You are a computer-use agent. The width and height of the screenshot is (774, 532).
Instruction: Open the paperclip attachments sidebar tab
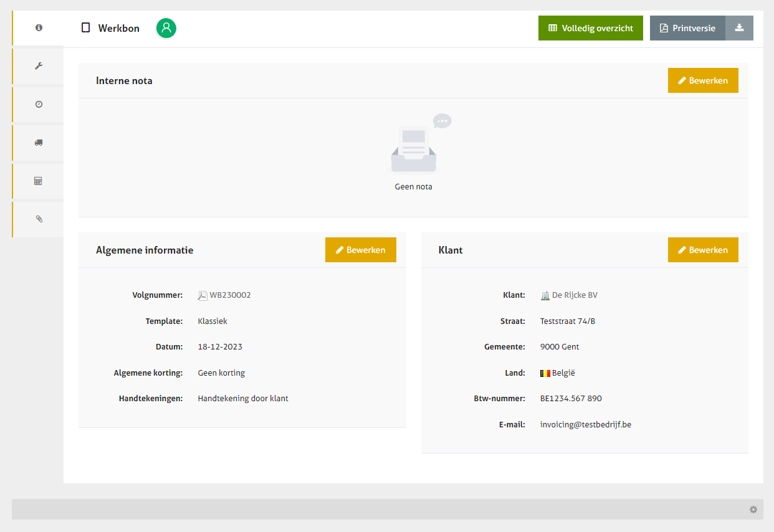[x=39, y=219]
